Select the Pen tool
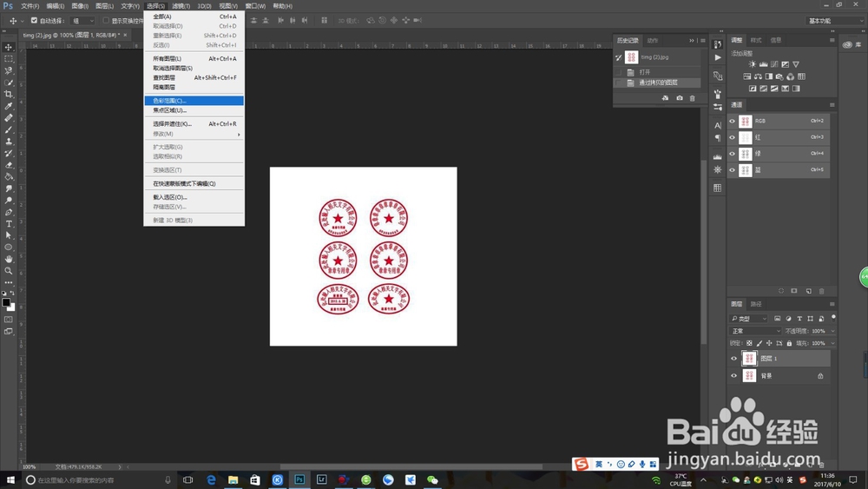This screenshot has width=868, height=489. [9, 212]
